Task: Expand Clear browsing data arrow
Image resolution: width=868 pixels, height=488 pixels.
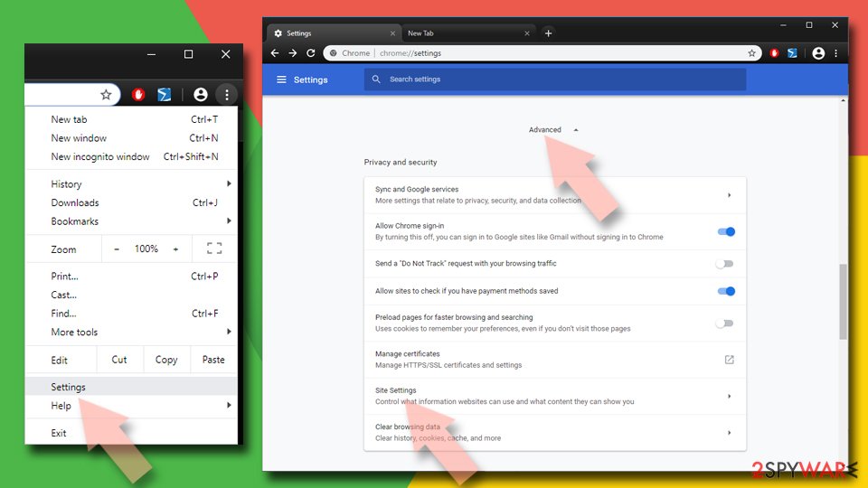Action: point(729,433)
